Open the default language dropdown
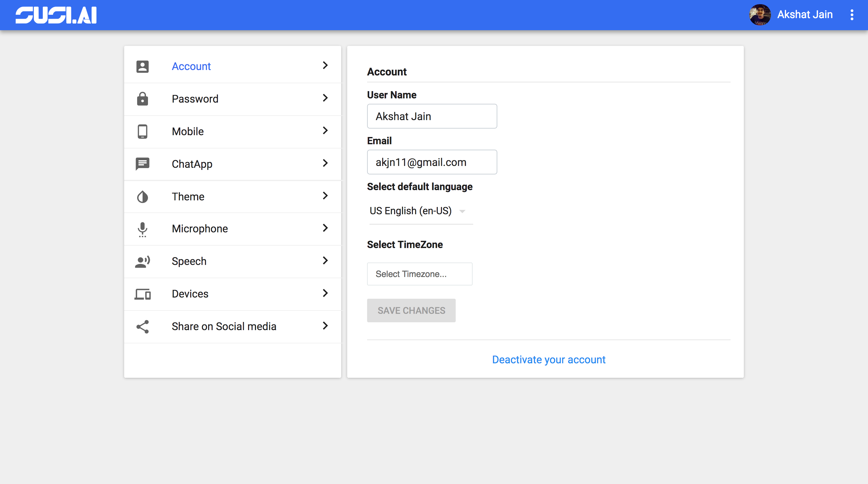The width and height of the screenshot is (868, 484). (x=420, y=211)
